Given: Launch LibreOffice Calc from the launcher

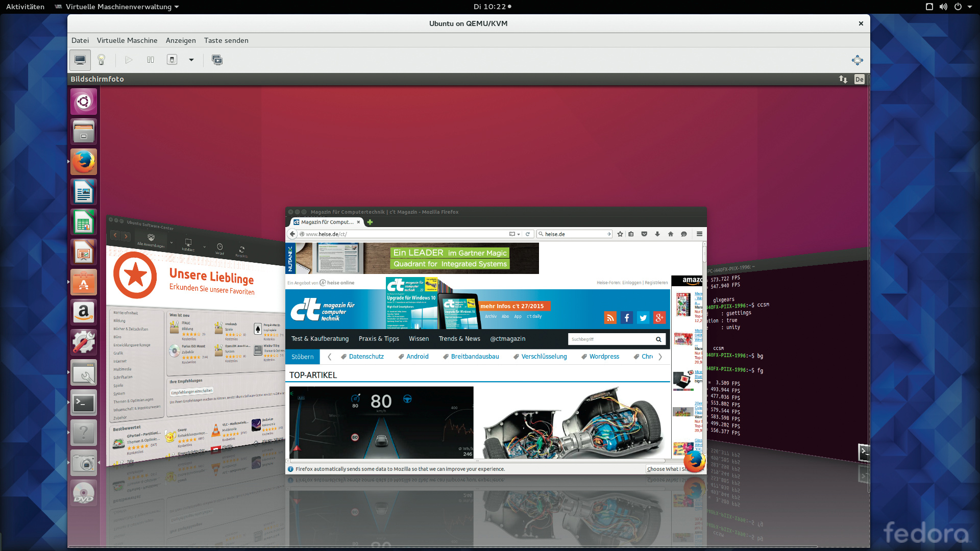Looking at the screenshot, I should click(x=84, y=222).
